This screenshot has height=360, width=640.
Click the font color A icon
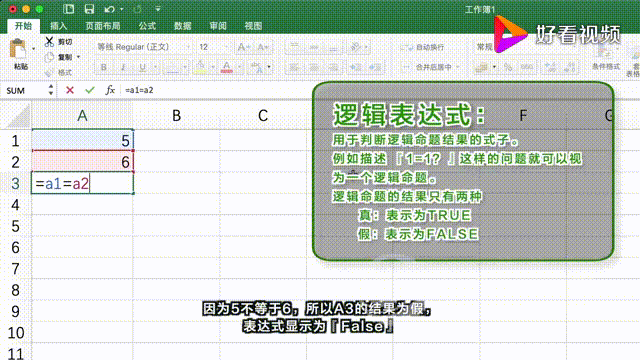(x=227, y=67)
